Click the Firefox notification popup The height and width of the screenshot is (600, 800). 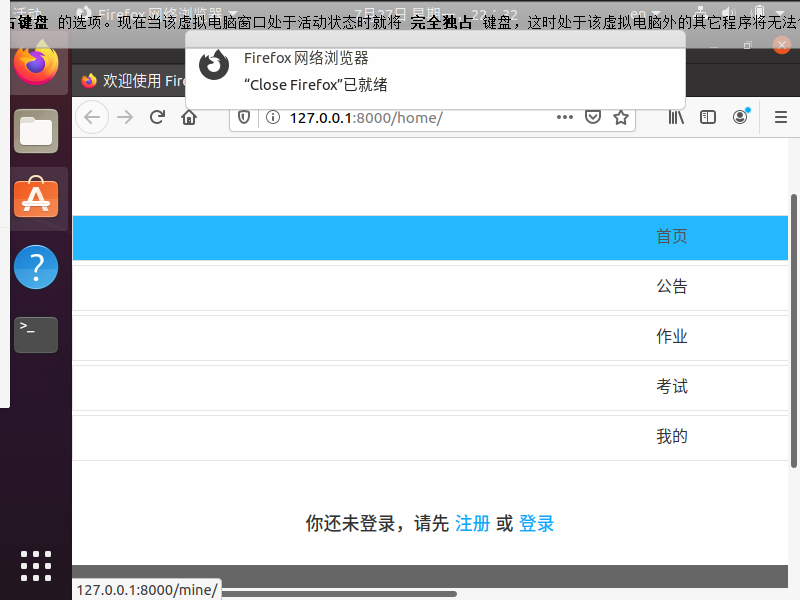(435, 71)
